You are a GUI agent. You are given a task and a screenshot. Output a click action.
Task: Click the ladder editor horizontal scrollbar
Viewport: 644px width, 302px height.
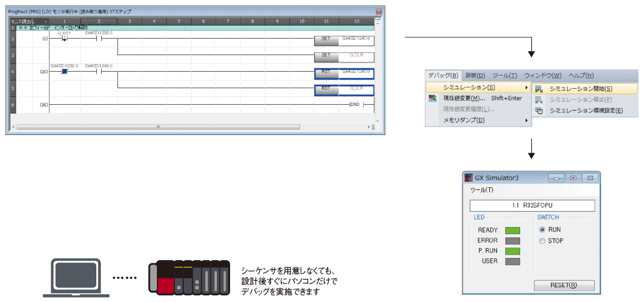point(158,127)
